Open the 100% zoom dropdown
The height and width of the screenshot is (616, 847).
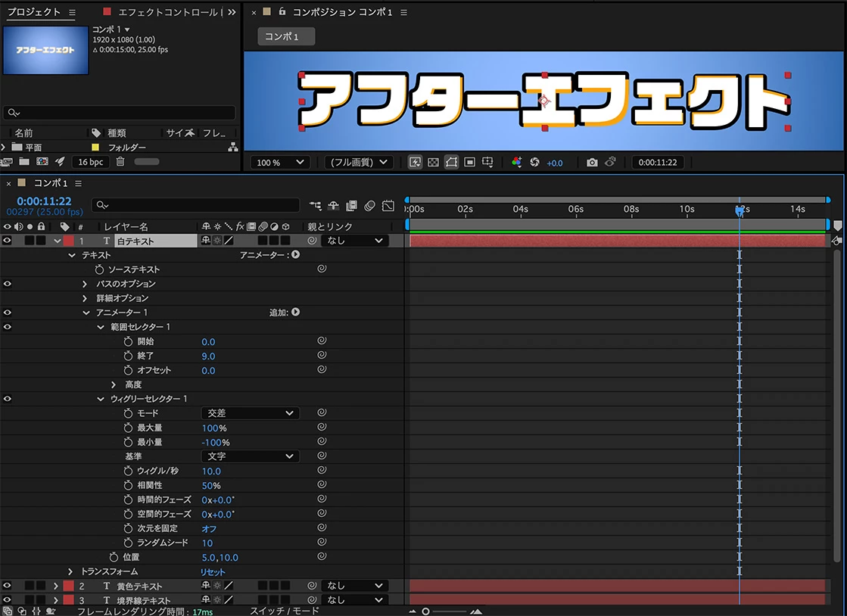click(279, 163)
